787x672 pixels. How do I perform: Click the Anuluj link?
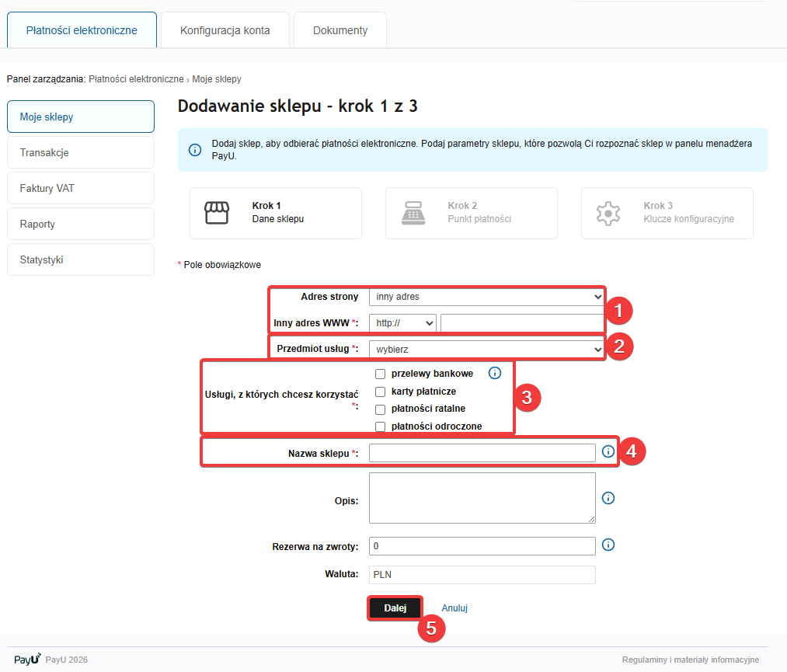tap(454, 608)
